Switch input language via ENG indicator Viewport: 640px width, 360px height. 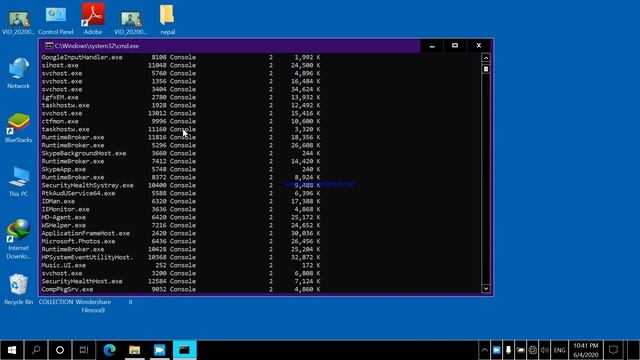click(x=559, y=350)
